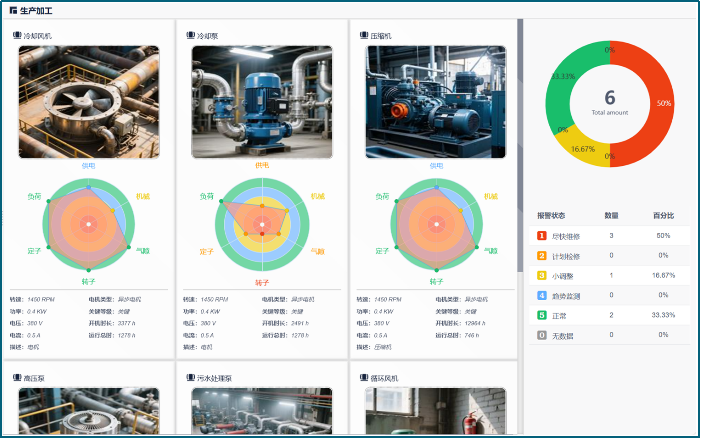Screen dimensions: 701x439
Task: Click the grey level 0 badge for 无数据
Action: coord(542,335)
